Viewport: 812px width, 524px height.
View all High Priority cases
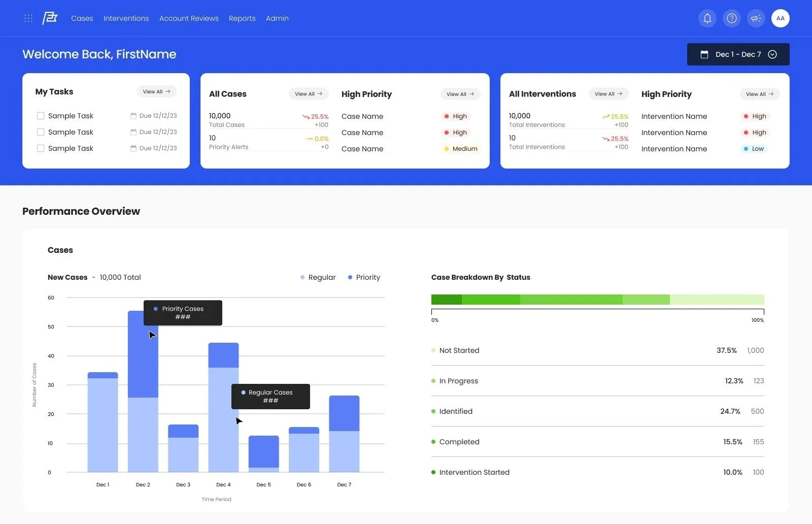pyautogui.click(x=460, y=94)
